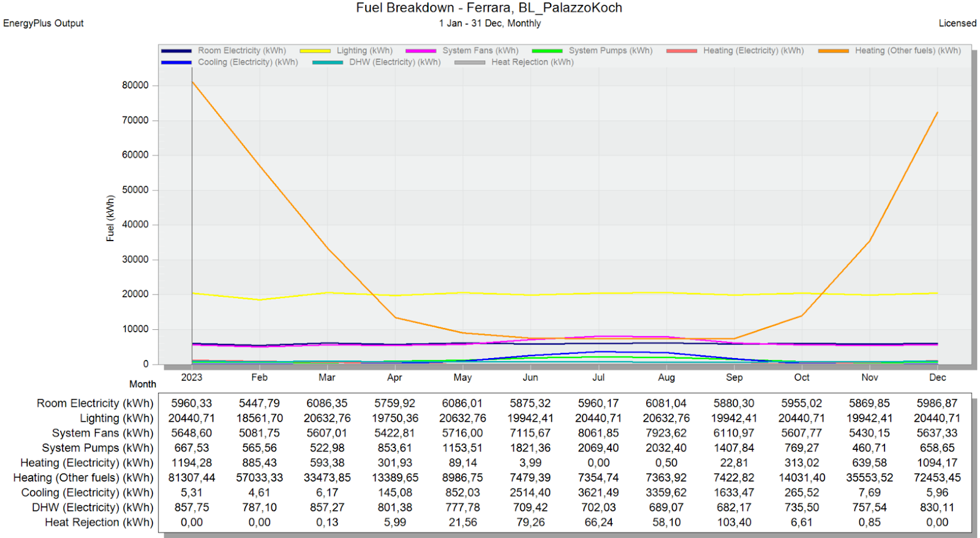Select the 'Lighting (kWh)' legend label
The height and width of the screenshot is (538, 980).
[x=364, y=51]
